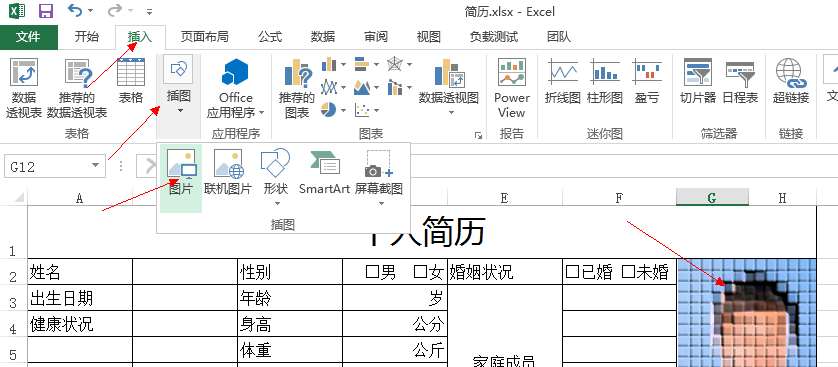
Task: Click the 体重 cell
Action: click(290, 350)
